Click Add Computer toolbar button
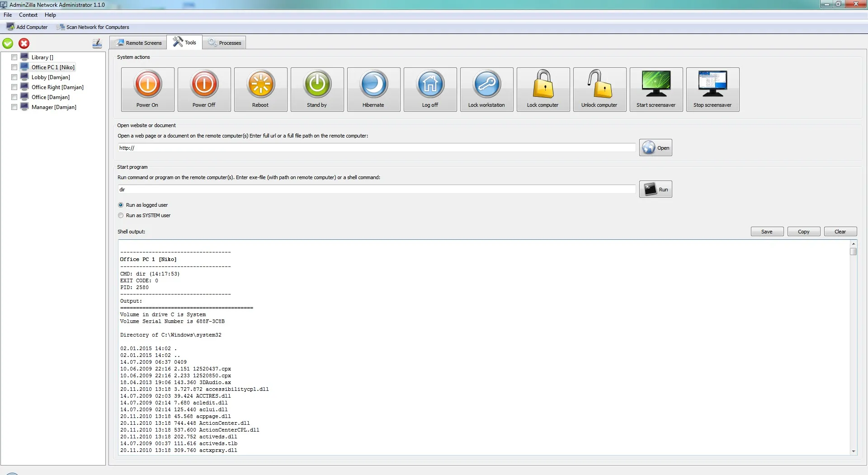The height and width of the screenshot is (475, 868). (x=27, y=27)
